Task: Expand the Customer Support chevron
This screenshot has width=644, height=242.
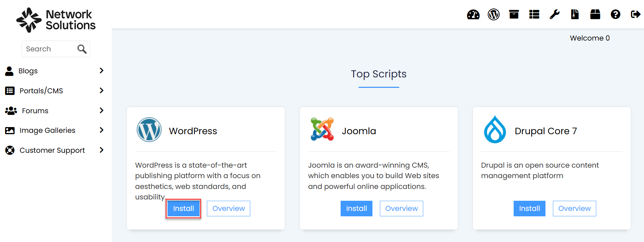Action: click(102, 150)
